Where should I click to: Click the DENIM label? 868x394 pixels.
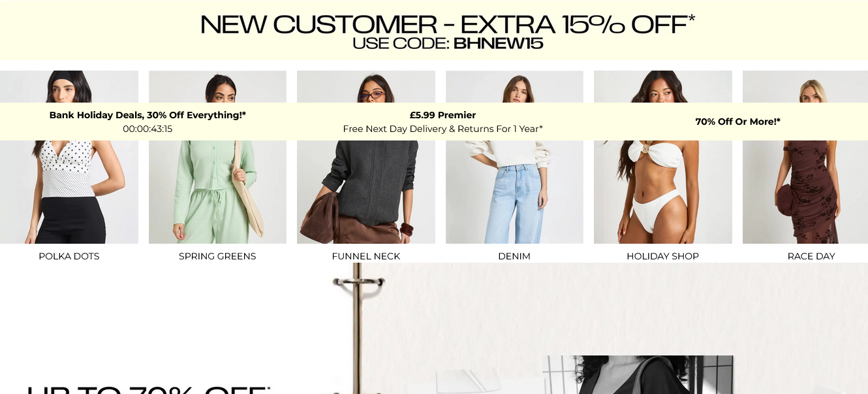click(514, 256)
